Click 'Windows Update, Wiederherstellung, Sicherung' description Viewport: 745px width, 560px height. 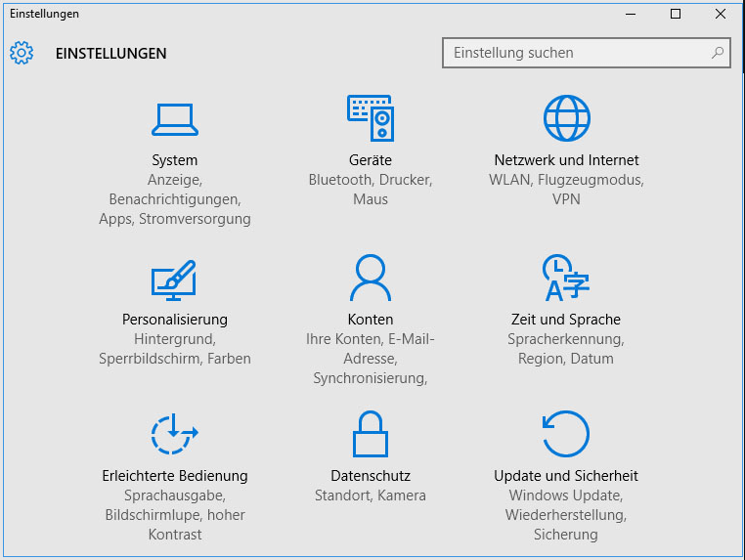pos(566,515)
